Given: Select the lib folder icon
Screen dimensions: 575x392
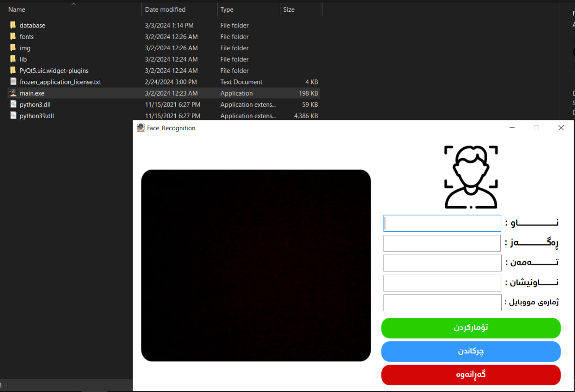Looking at the screenshot, I should click(x=13, y=59).
